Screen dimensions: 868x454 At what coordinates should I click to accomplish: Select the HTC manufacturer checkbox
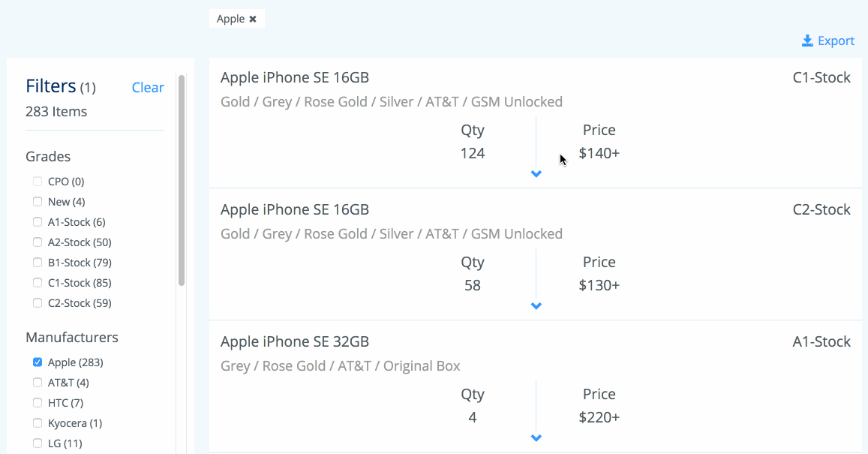tap(38, 403)
